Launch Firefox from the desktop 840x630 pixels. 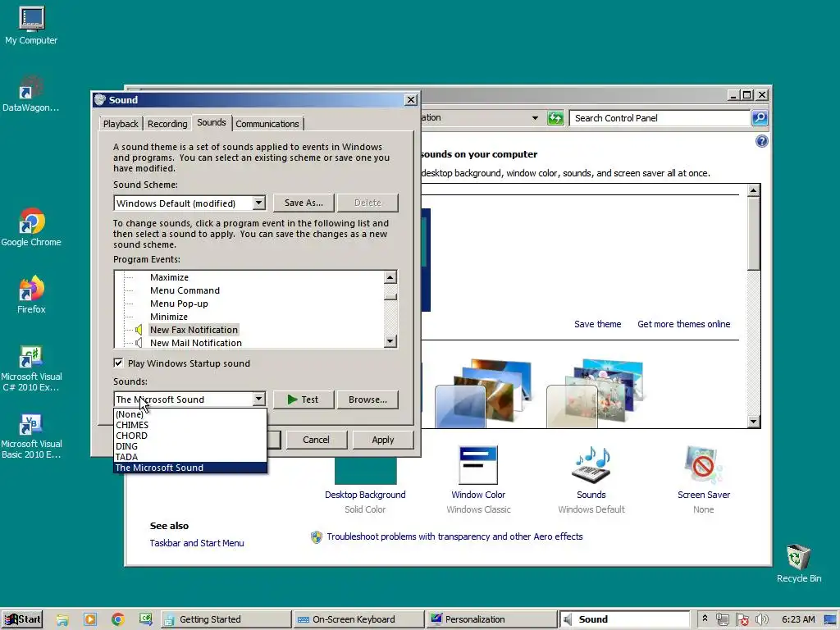coord(31,294)
